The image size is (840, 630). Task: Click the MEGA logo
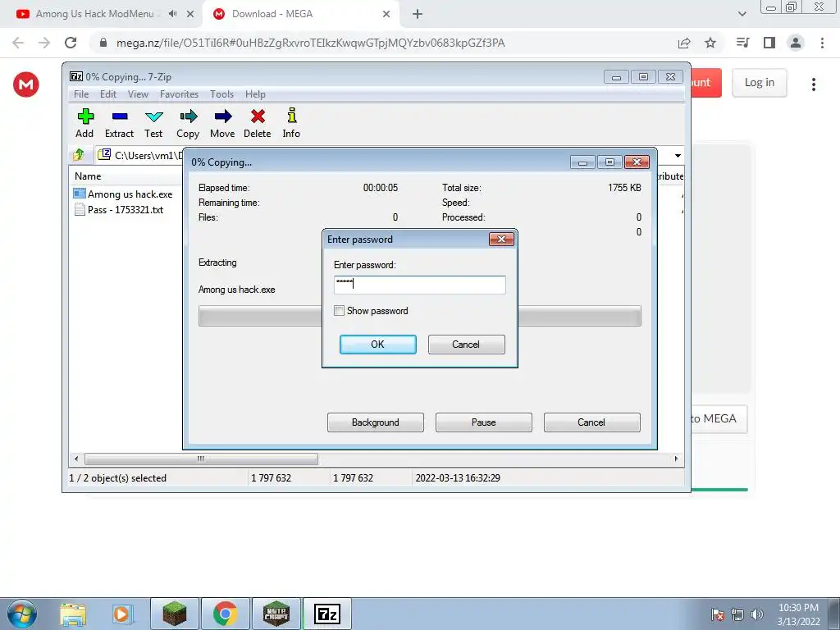(x=25, y=84)
